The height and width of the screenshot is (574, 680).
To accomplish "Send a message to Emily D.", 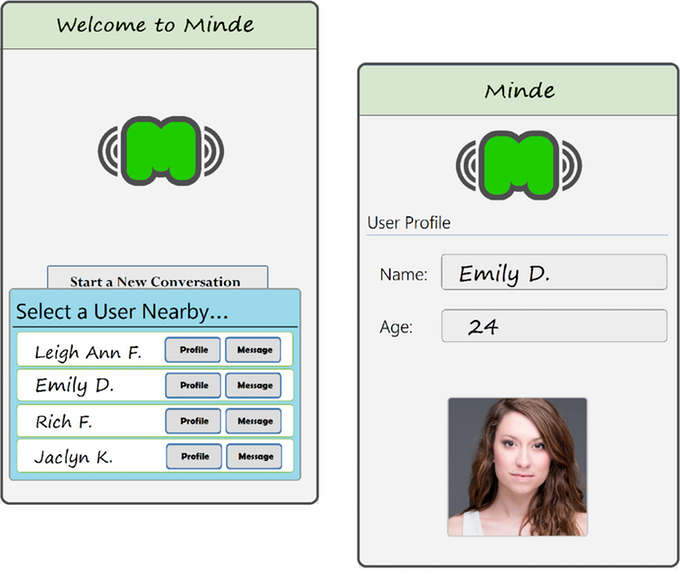I will [254, 385].
